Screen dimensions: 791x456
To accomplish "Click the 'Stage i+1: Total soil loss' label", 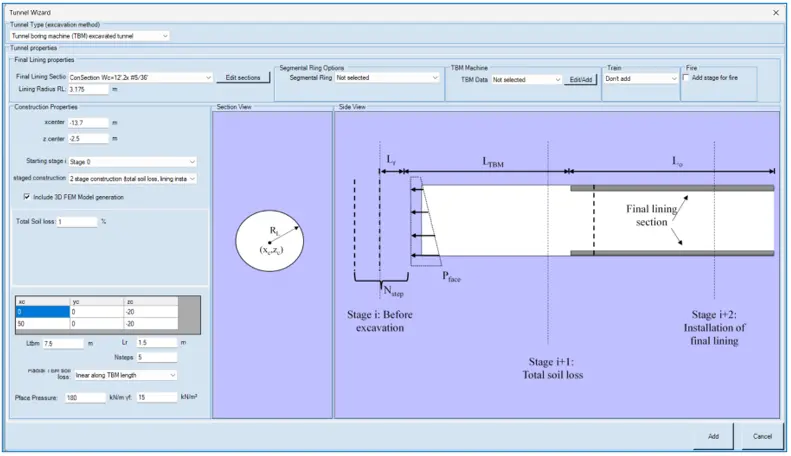I will point(552,368).
